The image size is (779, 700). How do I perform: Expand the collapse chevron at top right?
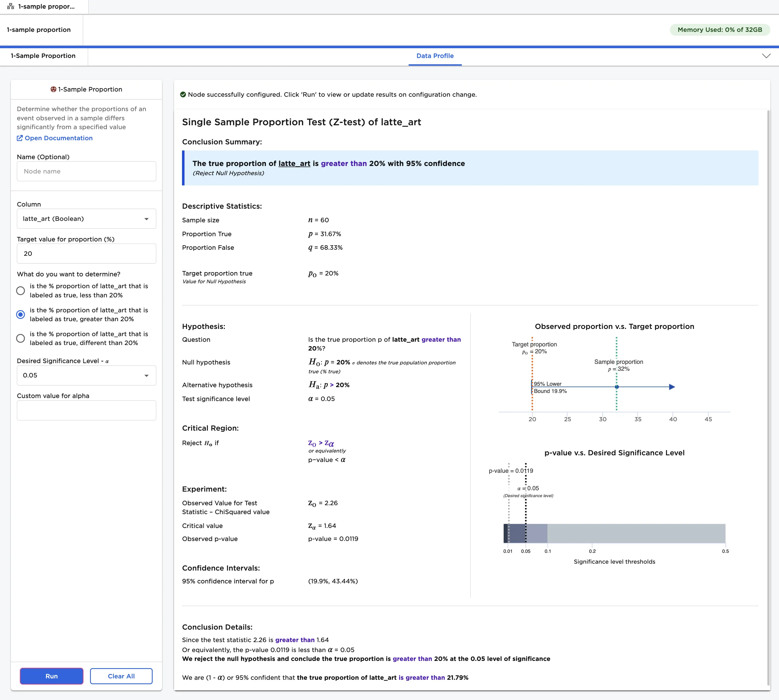766,56
